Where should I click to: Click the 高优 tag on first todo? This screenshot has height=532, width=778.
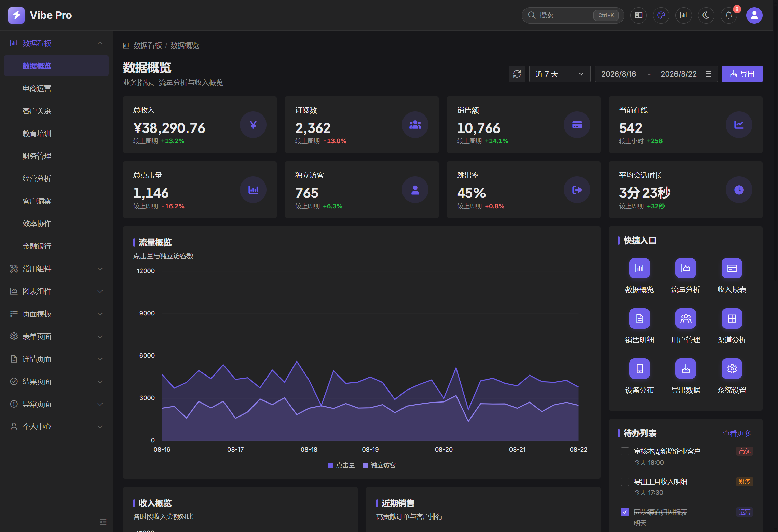[x=745, y=451]
